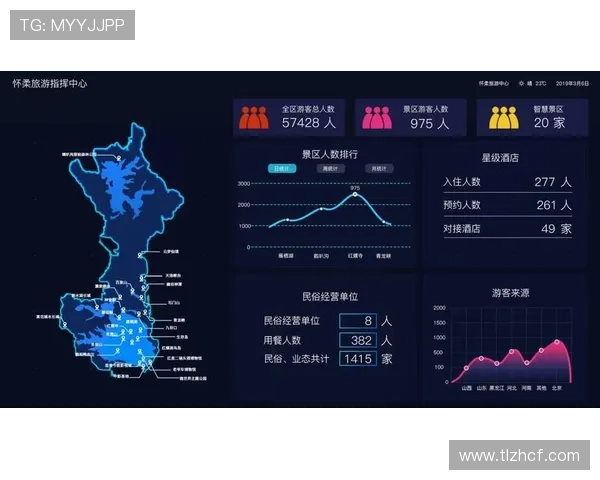Click the 对接酒店 49 家 row
600x480 pixels.
[507, 229]
